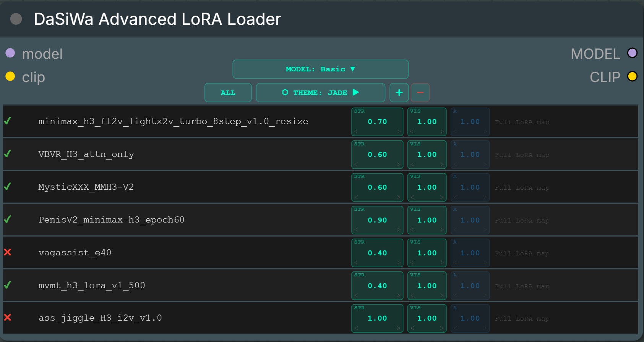Click the LoRA name mvmt_h3_lora_v1_500

[x=92, y=286]
